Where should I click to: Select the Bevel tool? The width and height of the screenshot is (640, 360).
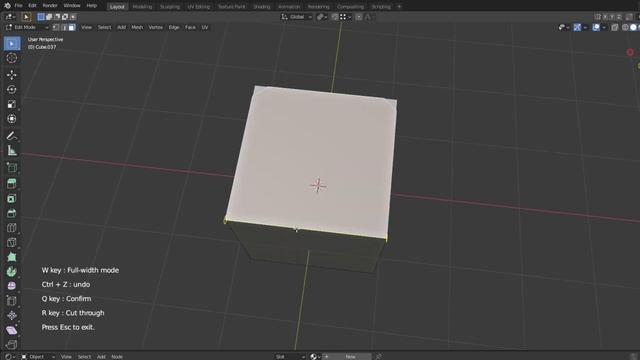click(x=12, y=213)
